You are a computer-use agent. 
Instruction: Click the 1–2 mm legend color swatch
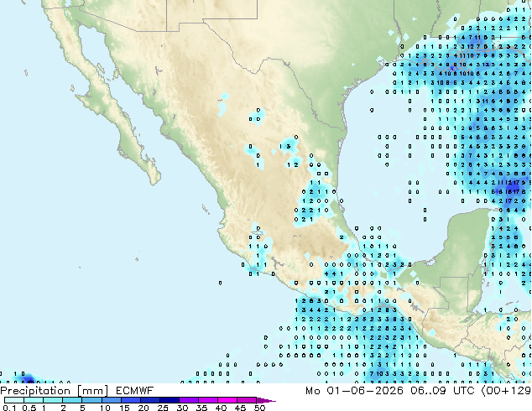pos(53,400)
